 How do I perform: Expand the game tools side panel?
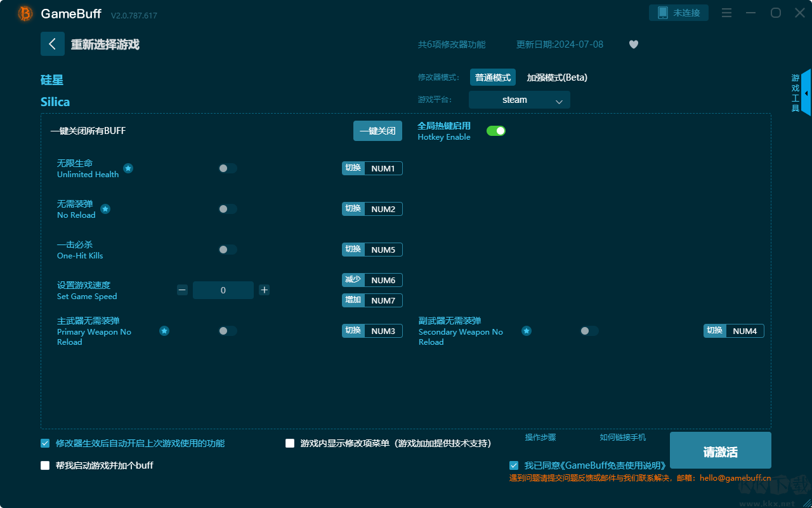click(x=806, y=93)
